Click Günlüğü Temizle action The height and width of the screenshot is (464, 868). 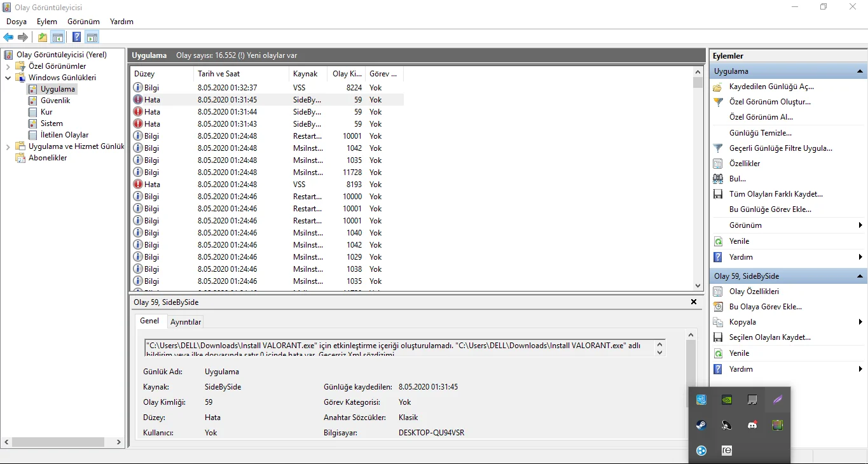761,133
